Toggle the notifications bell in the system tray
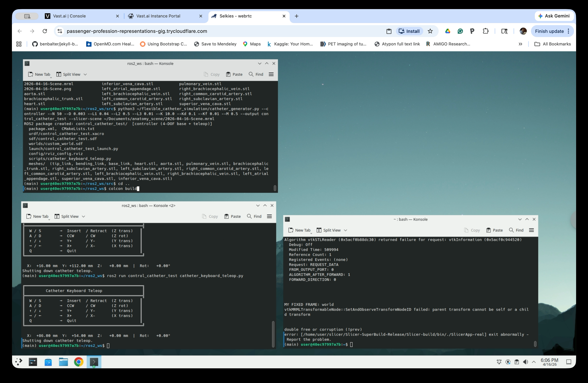The width and height of the screenshot is (588, 383). 499,362
